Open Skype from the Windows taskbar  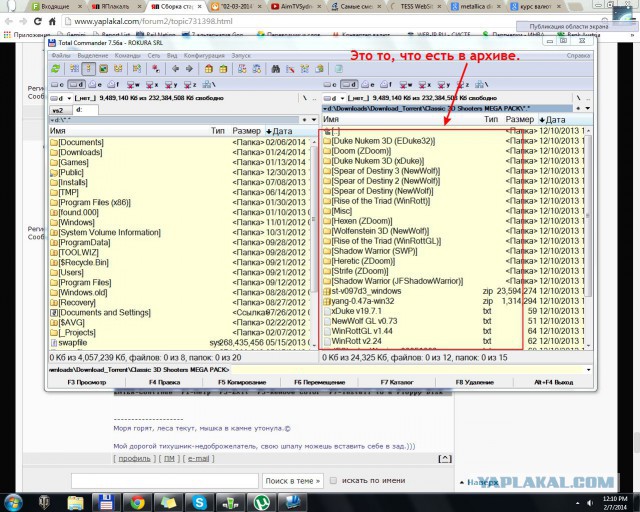click(200, 502)
